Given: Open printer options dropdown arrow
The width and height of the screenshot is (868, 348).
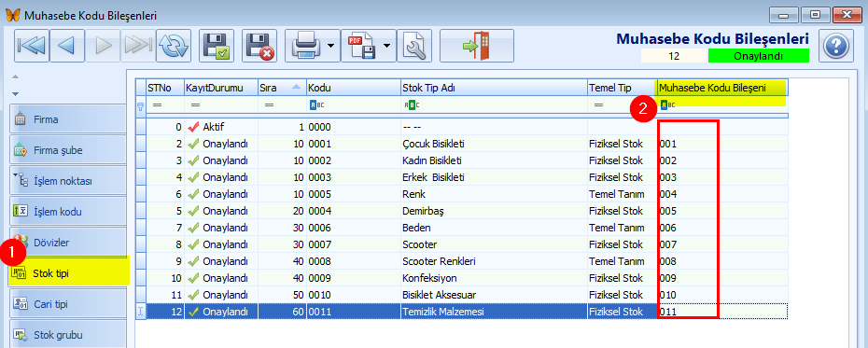Looking at the screenshot, I should 332,46.
